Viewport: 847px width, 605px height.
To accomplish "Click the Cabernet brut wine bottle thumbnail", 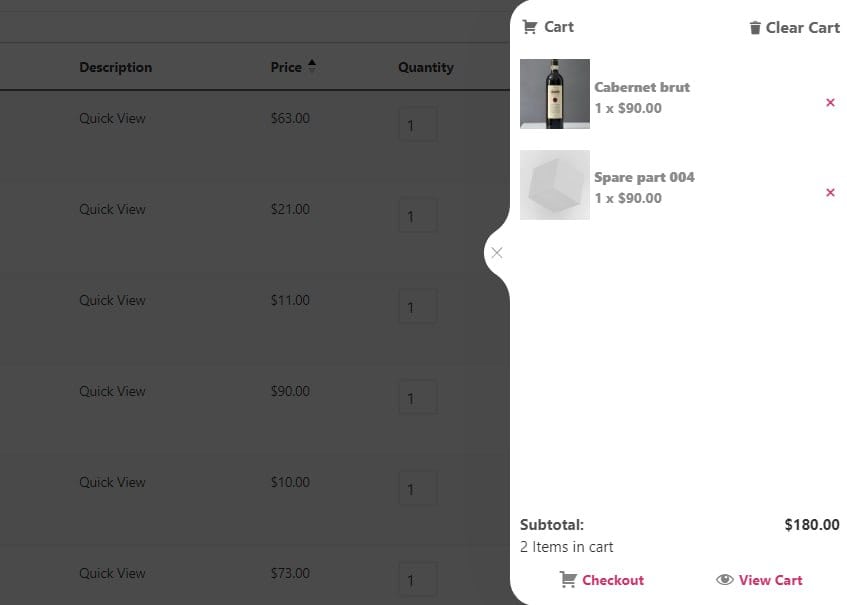I will point(555,95).
